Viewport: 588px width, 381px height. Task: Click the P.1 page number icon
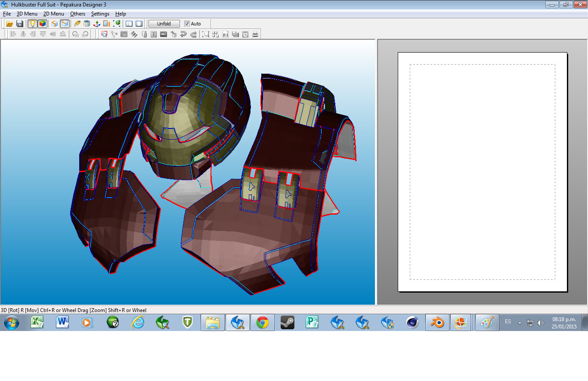tap(226, 34)
